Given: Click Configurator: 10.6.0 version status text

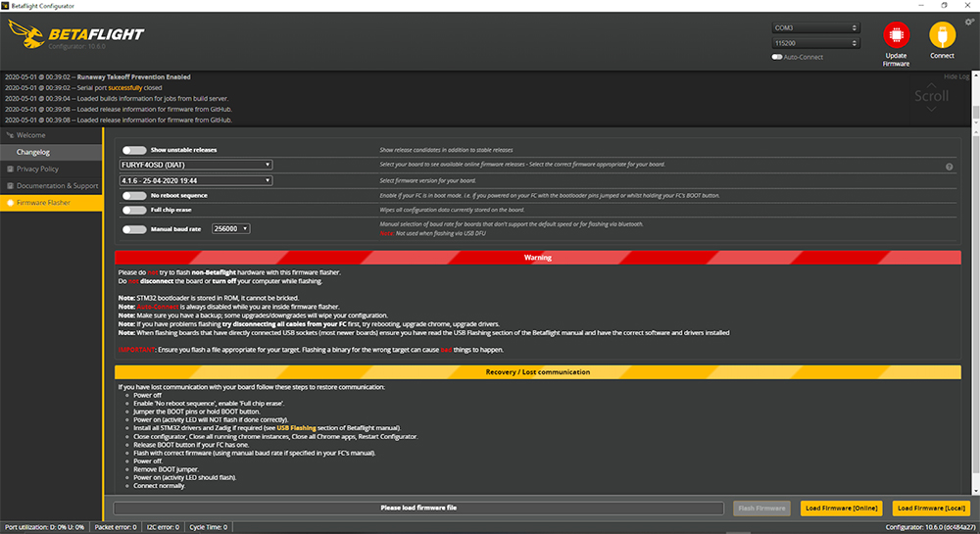Looking at the screenshot, I should [x=929, y=527].
